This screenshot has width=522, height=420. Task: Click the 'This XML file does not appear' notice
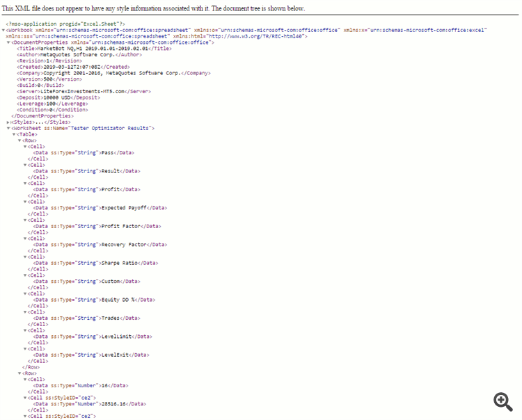[154, 8]
